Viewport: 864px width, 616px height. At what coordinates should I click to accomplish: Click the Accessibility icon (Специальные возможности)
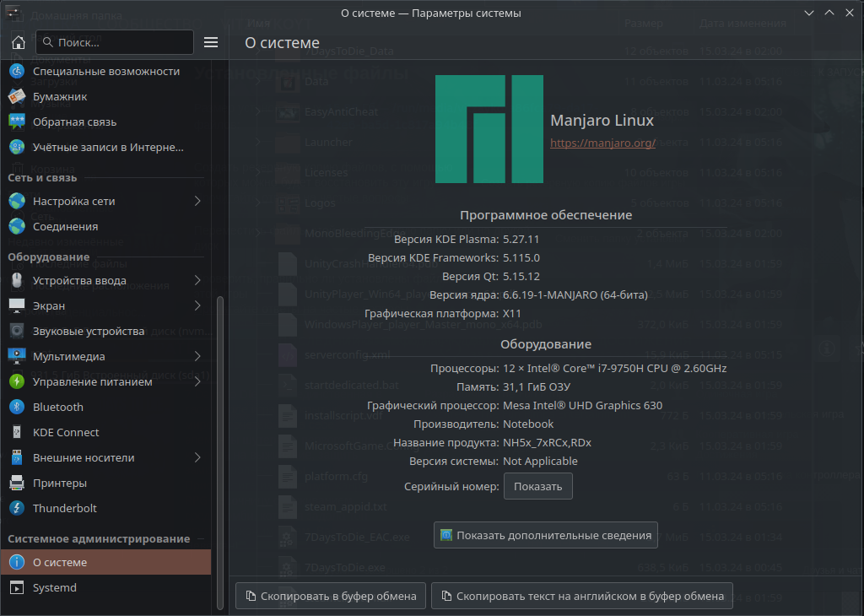pyautogui.click(x=17, y=71)
